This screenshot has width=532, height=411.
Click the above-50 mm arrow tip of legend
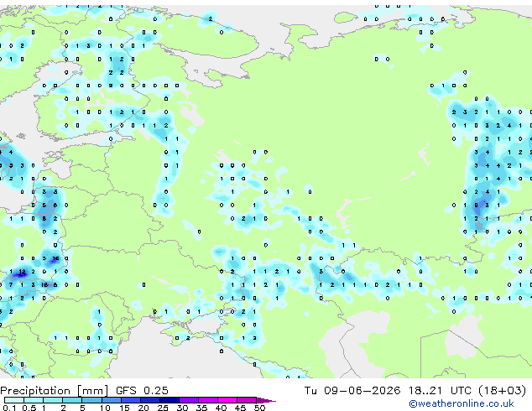click(x=266, y=400)
